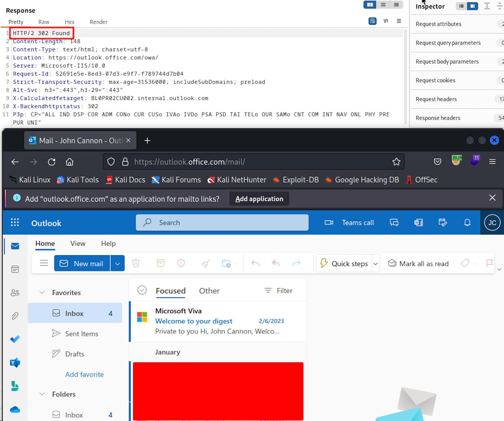Collapse the Folders group
The image size is (504, 421).
(x=42, y=394)
